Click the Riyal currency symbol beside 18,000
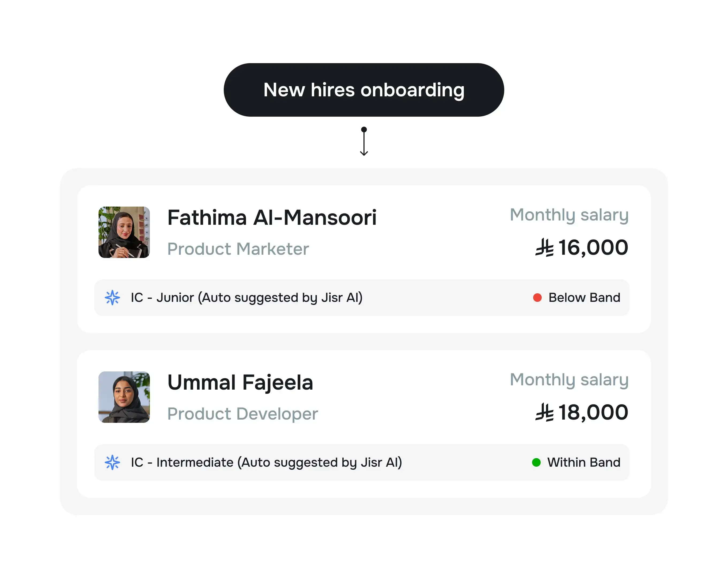This screenshot has height=578, width=728. [x=544, y=412]
